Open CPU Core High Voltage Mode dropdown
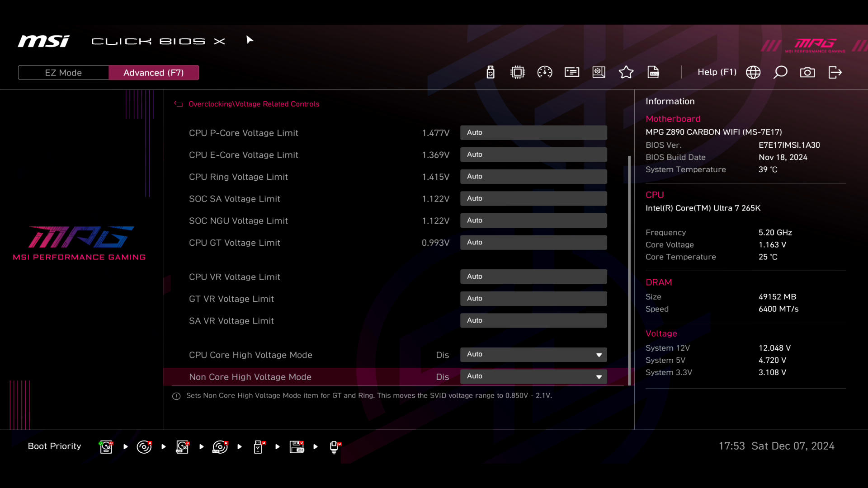This screenshot has width=868, height=488. coord(533,355)
